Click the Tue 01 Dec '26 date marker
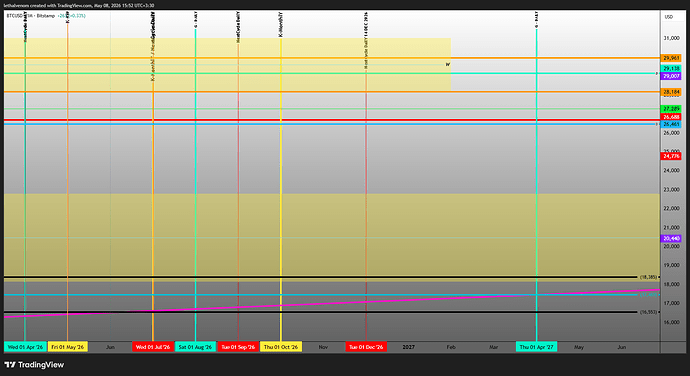 pyautogui.click(x=366, y=347)
